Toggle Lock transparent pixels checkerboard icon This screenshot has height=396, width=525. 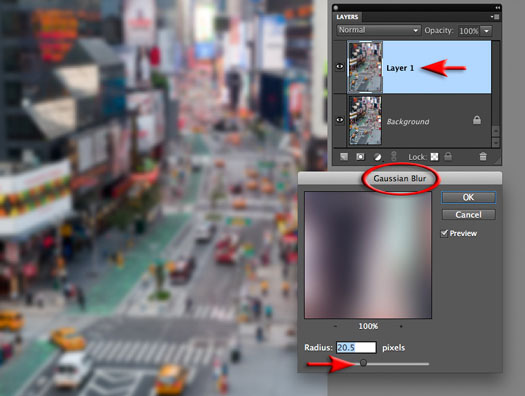coord(434,157)
